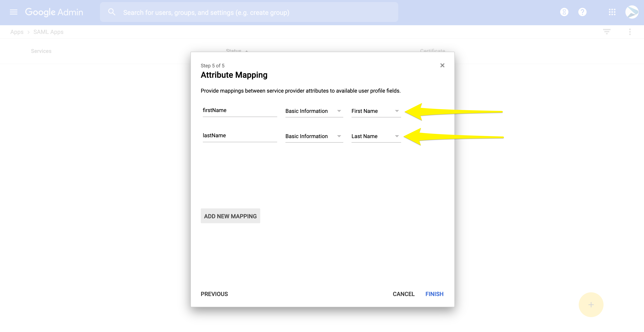The width and height of the screenshot is (644, 332).
Task: Click the SAML Apps breadcrumb
Action: click(x=48, y=32)
